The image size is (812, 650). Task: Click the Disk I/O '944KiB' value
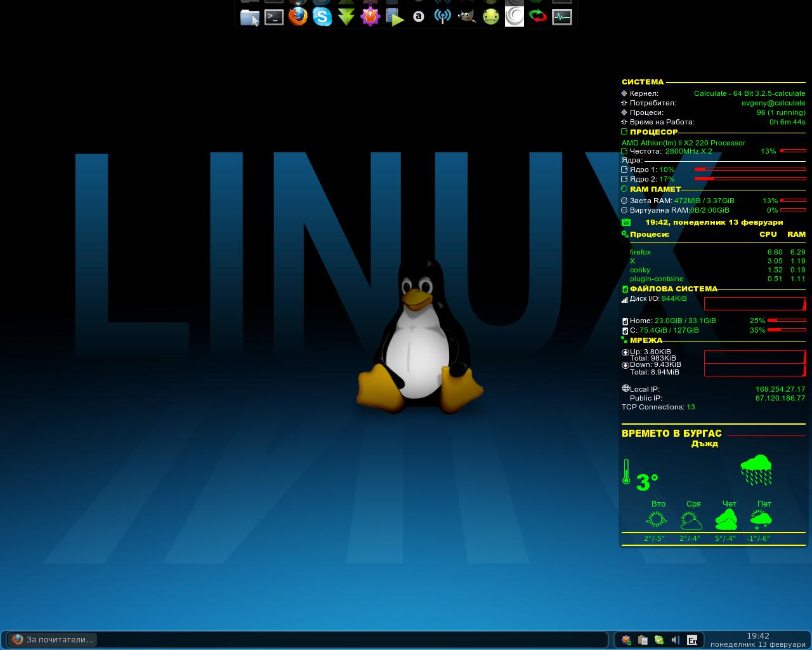point(674,298)
